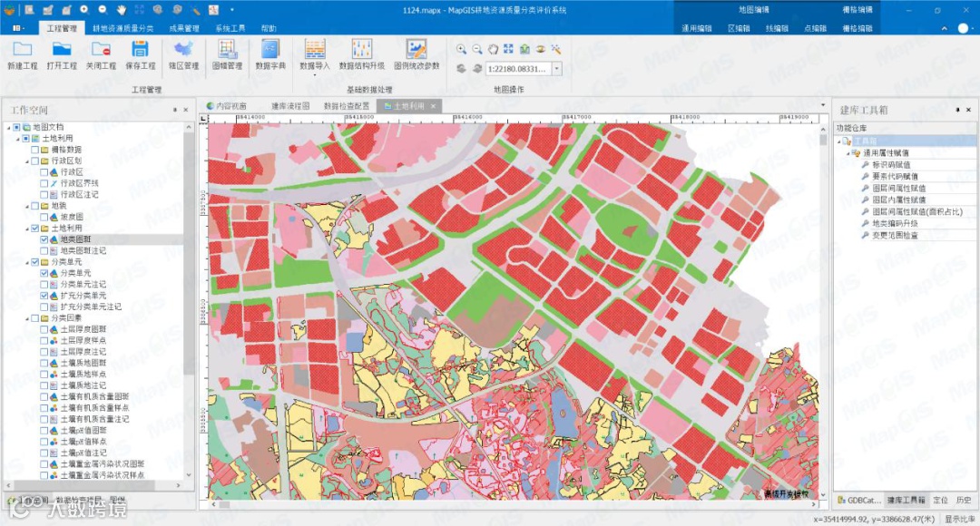Open 图例统改参数 legend parameters

[x=416, y=54]
